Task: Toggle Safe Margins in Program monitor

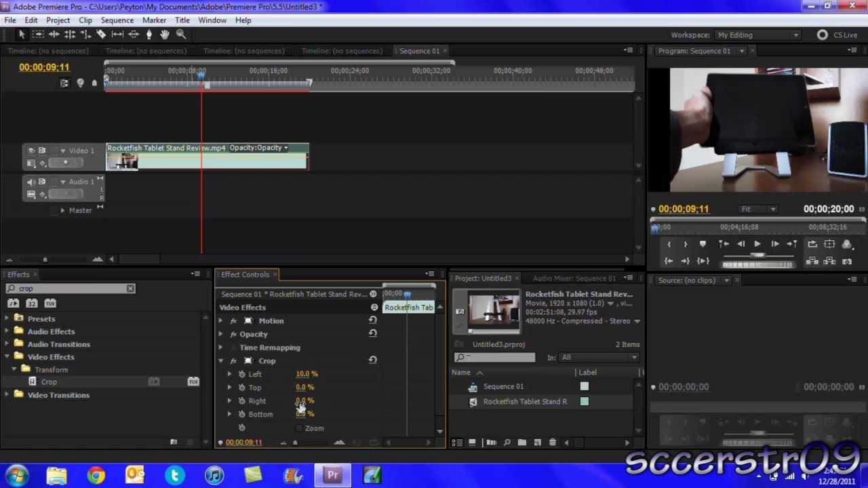Action: [829, 244]
